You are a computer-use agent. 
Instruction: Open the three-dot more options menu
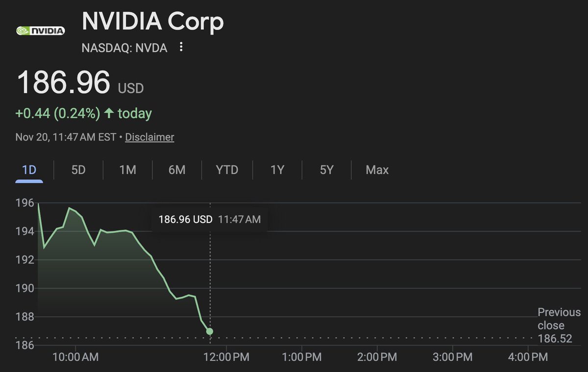tap(181, 47)
